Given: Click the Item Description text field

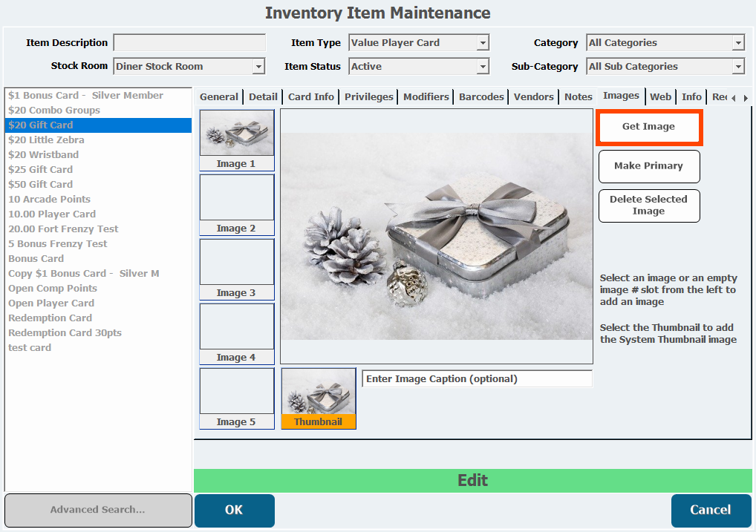Looking at the screenshot, I should click(x=189, y=43).
